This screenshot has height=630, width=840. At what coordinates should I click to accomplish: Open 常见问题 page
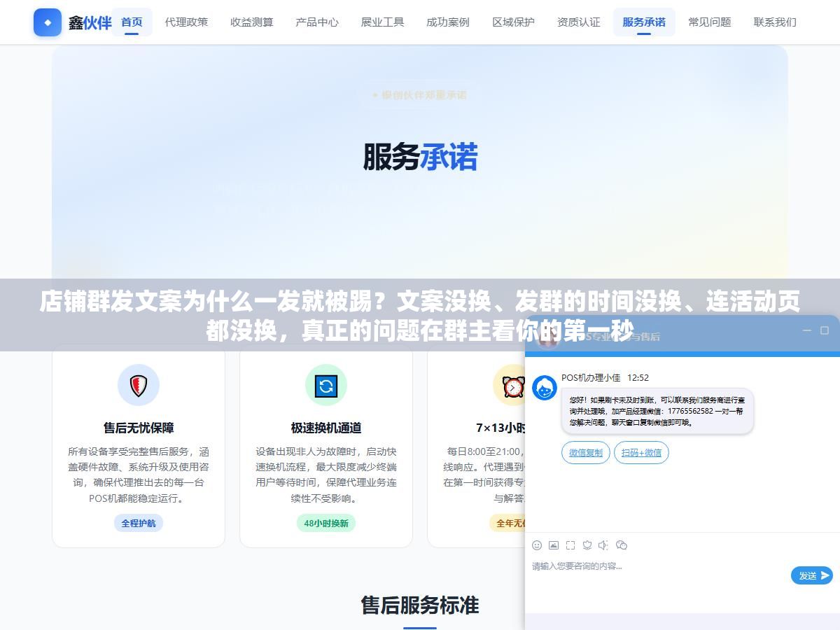coord(710,22)
